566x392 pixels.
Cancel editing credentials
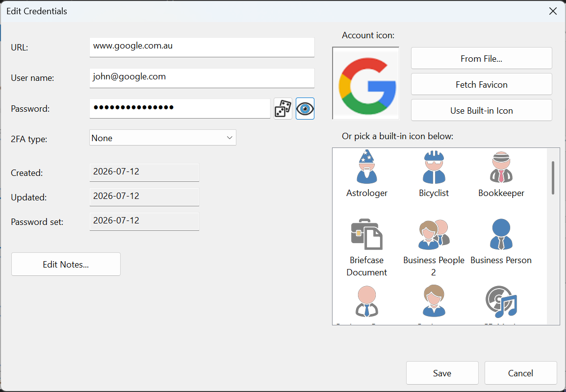coord(520,373)
